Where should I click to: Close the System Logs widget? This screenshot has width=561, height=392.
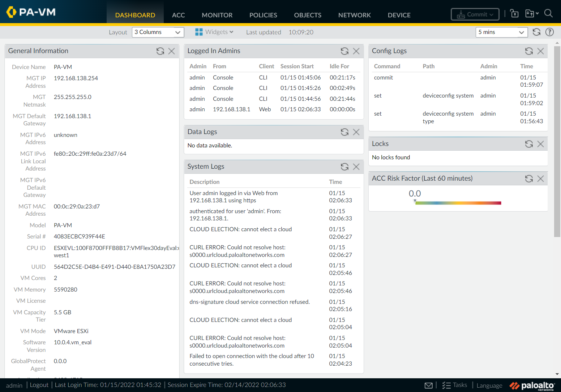click(x=356, y=167)
